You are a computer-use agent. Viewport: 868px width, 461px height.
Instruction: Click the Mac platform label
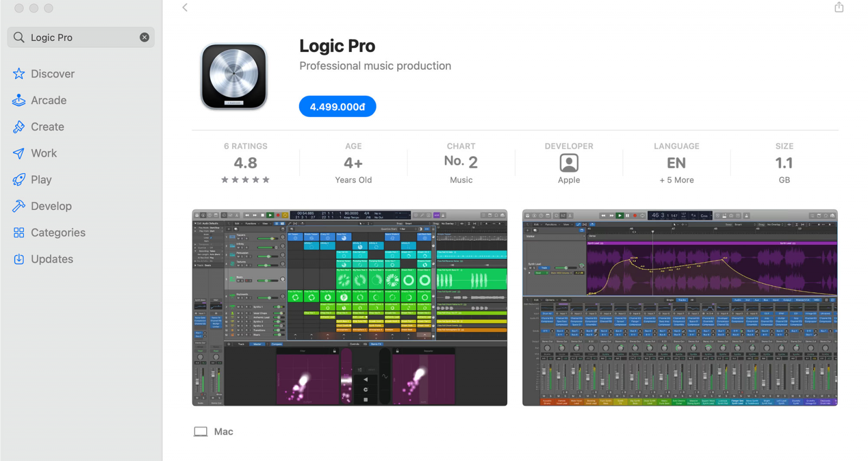point(224,432)
